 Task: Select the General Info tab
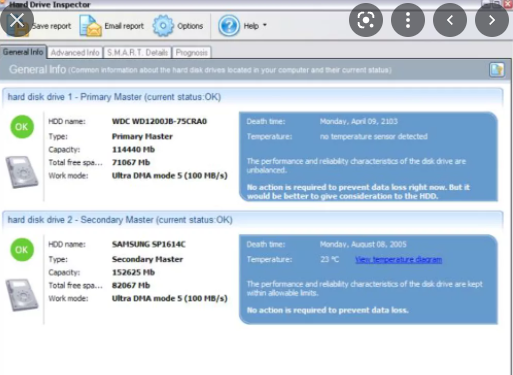click(23, 52)
